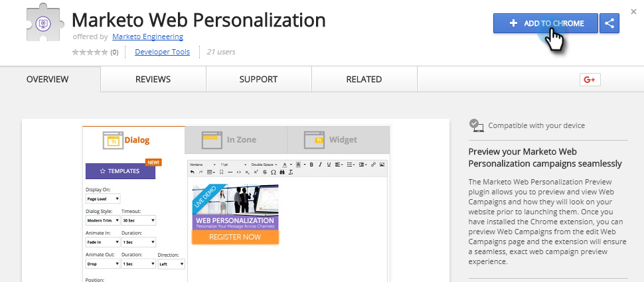The width and height of the screenshot is (644, 282).
Task: Click the indent icon in the editor toolbar
Action: pyautogui.click(x=362, y=165)
